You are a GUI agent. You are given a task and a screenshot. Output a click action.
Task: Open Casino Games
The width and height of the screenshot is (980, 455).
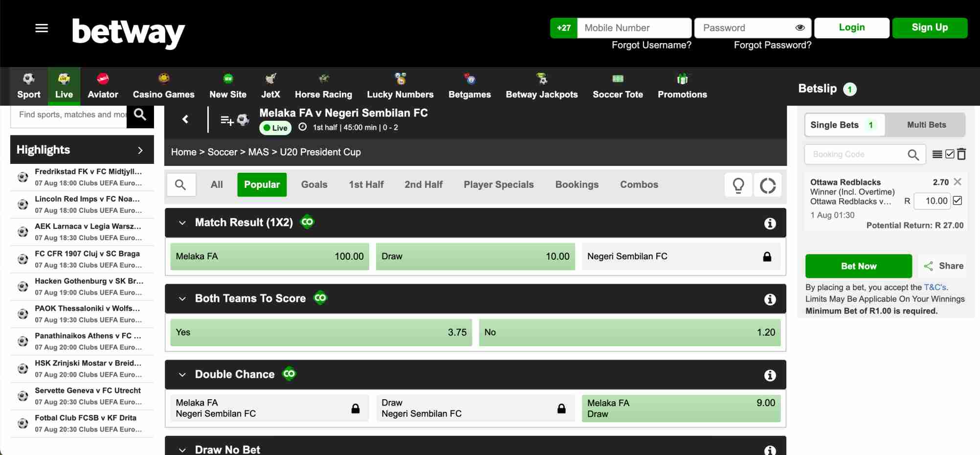164,86
